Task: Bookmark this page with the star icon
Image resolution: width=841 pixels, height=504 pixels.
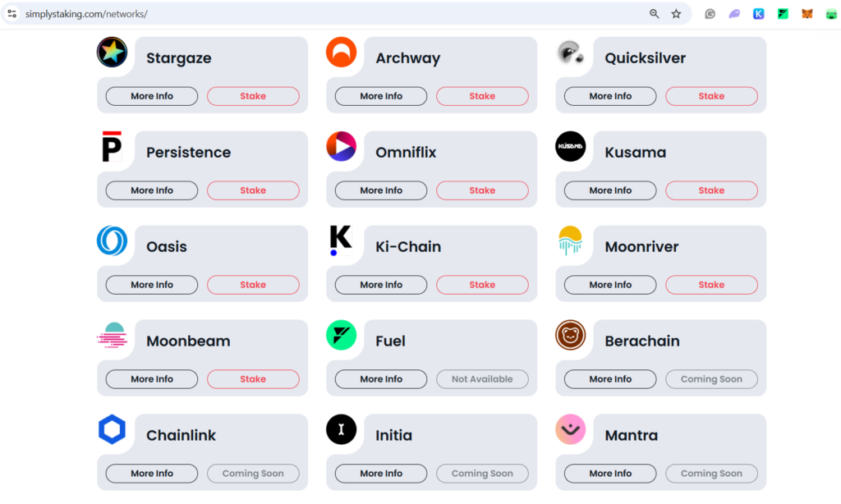Action: [x=676, y=14]
